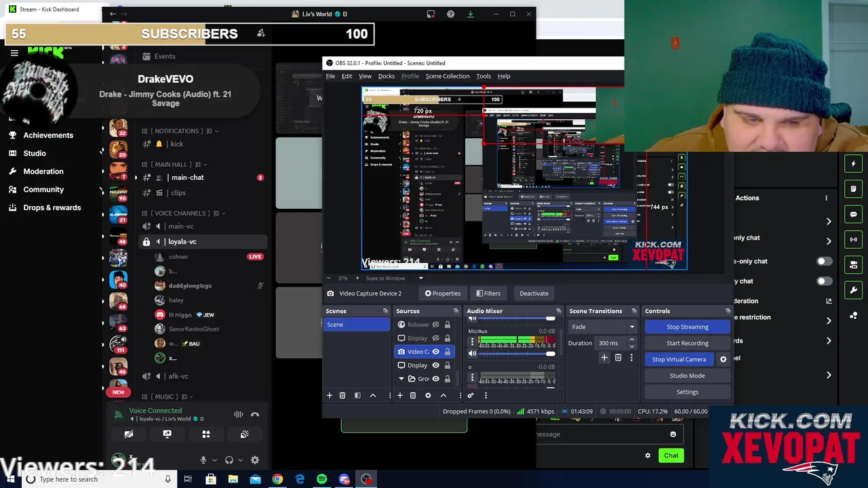Open the Edit menu in OBS
The width and height of the screenshot is (868, 488).
347,76
